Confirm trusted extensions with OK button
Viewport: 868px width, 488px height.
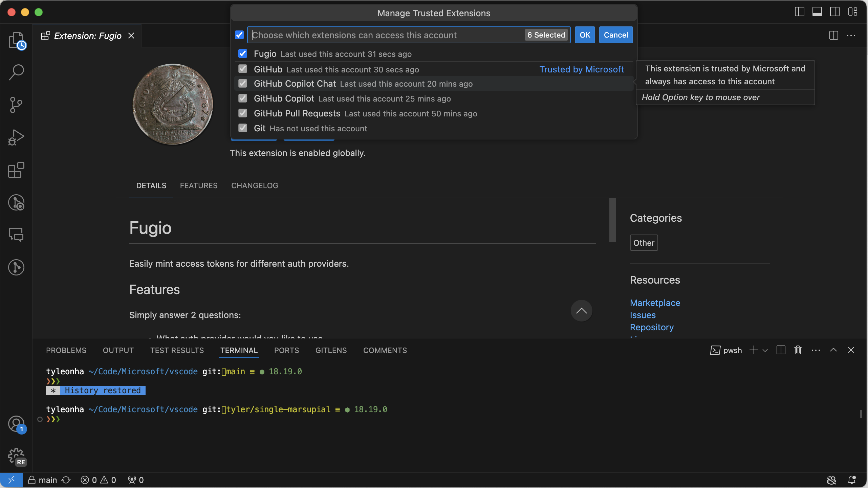[x=585, y=35]
